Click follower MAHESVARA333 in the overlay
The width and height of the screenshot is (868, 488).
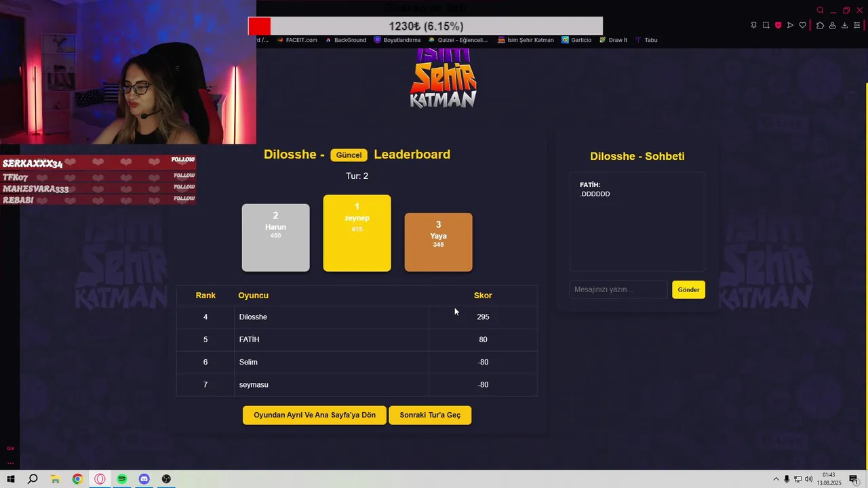click(35, 189)
